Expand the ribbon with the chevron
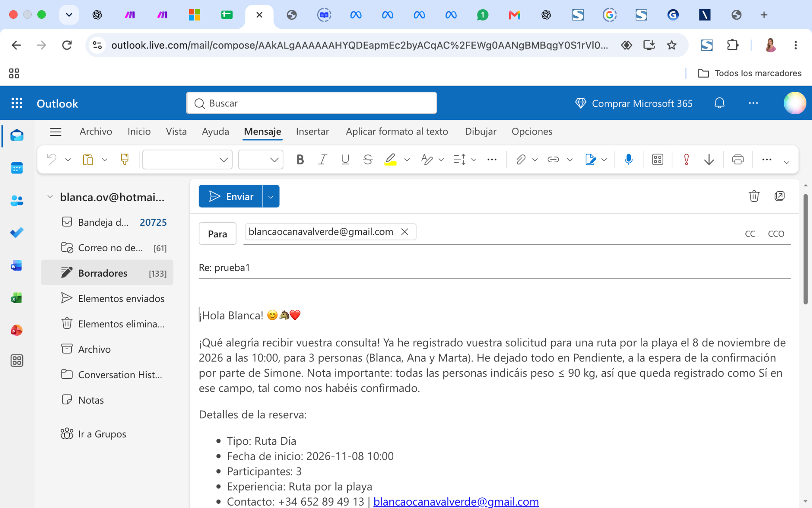This screenshot has width=812, height=508. tap(787, 162)
